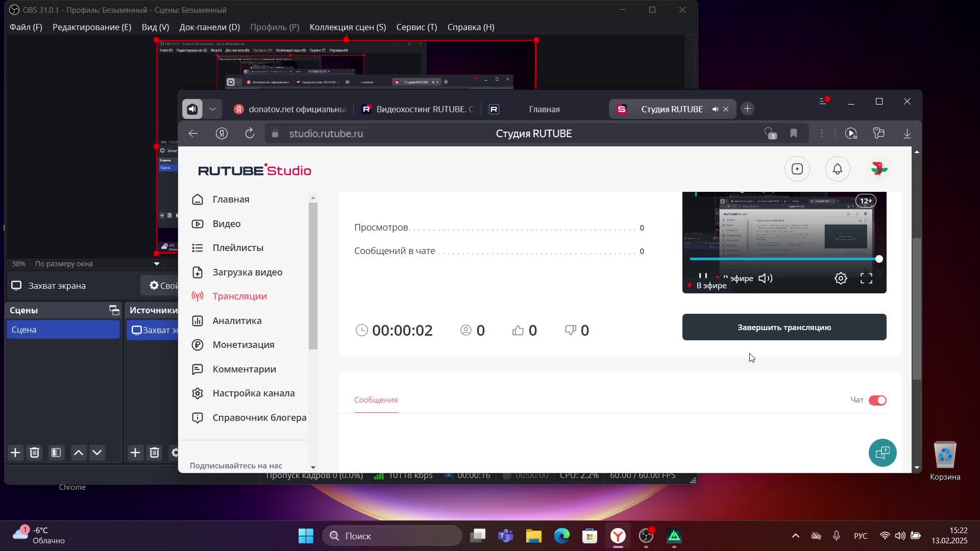Pop out the OBS Scenes dock panel

pos(114,310)
